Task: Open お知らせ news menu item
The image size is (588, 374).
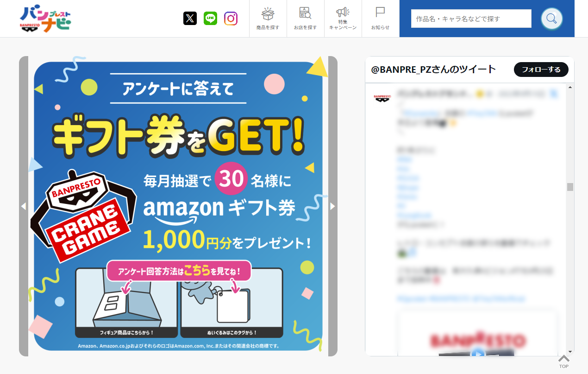Action: click(x=380, y=19)
